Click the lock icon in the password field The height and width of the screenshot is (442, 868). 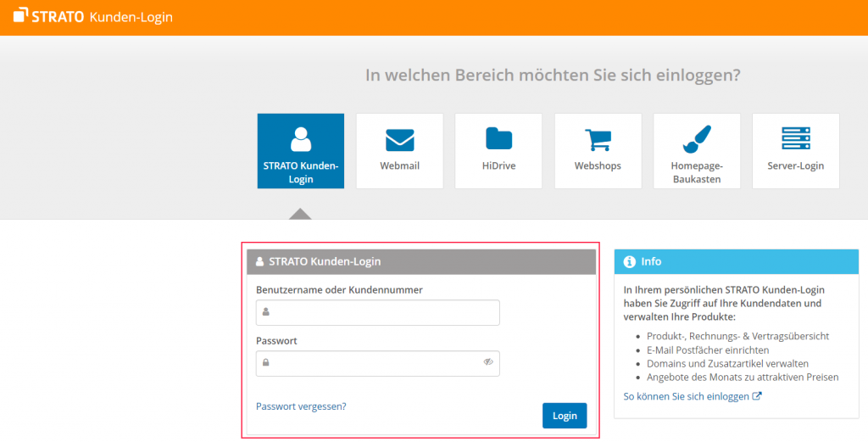(266, 363)
